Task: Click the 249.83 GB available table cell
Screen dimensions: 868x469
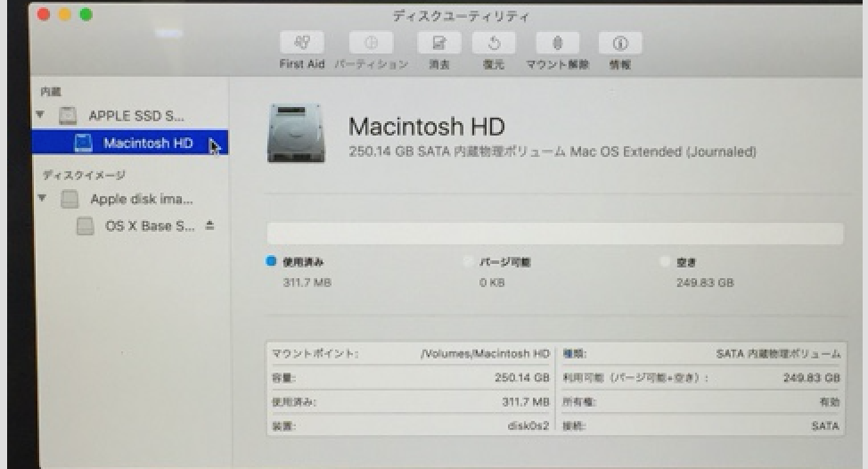Action: pos(812,378)
